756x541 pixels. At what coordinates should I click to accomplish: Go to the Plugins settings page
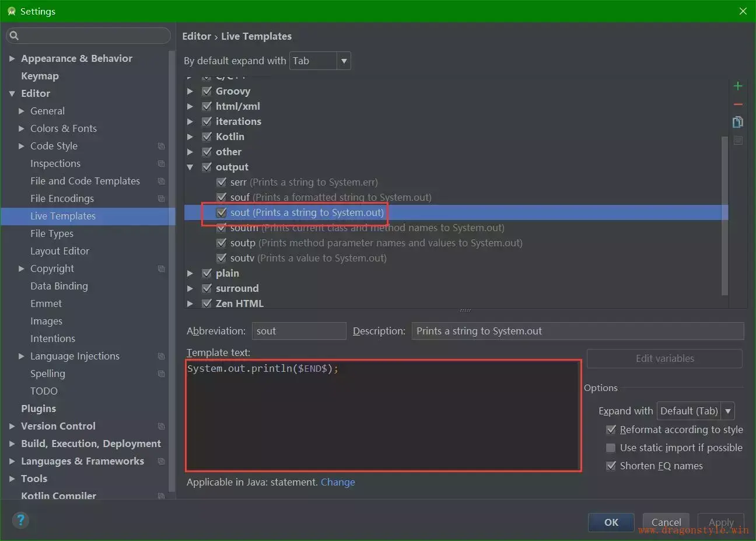click(38, 409)
